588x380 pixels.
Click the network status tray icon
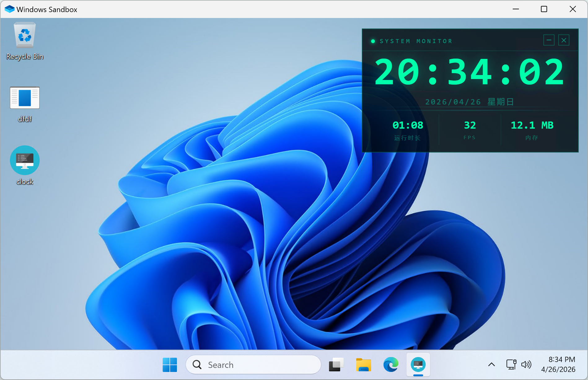[511, 365]
